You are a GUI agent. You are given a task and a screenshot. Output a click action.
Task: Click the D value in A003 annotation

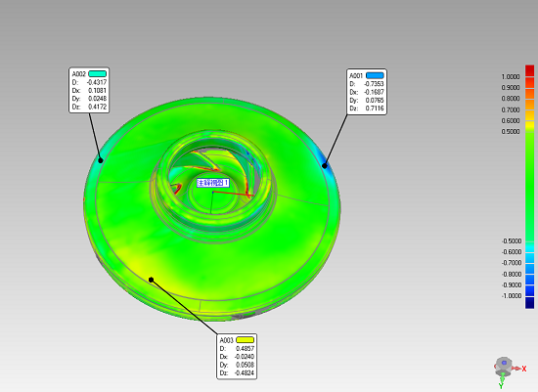point(245,348)
